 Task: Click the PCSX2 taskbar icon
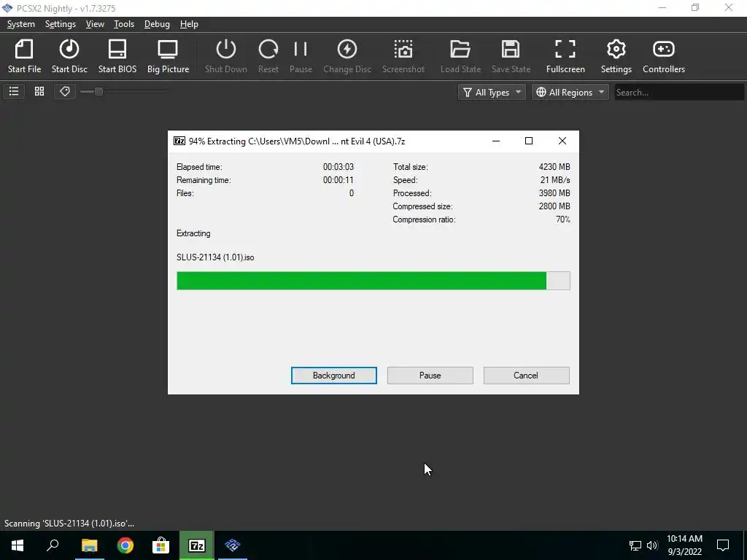pos(233,545)
